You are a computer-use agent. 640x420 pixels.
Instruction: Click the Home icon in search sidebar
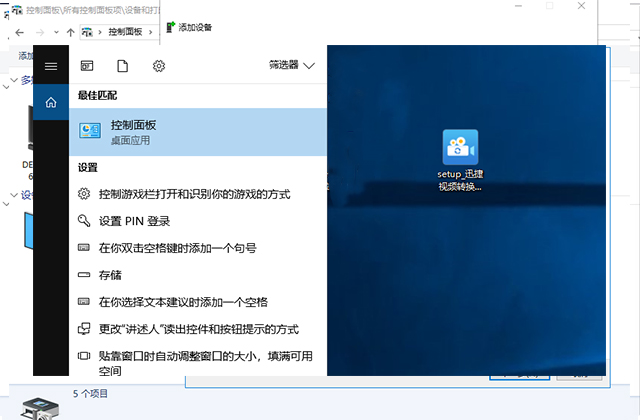pyautogui.click(x=51, y=100)
